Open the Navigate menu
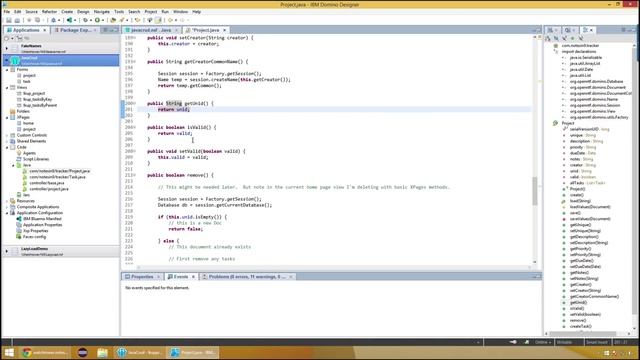 [x=102, y=12]
